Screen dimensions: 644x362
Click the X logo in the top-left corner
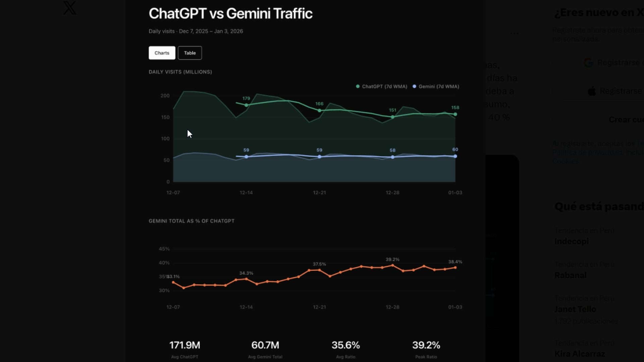[70, 8]
